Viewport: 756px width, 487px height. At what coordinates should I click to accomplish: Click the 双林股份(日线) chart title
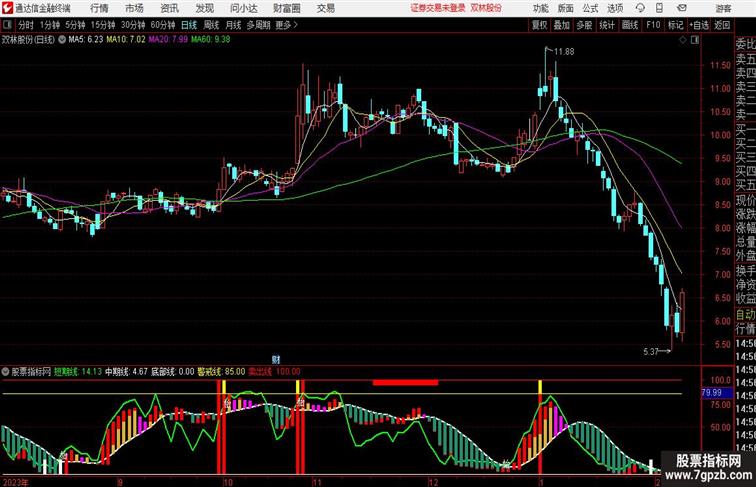pyautogui.click(x=28, y=40)
